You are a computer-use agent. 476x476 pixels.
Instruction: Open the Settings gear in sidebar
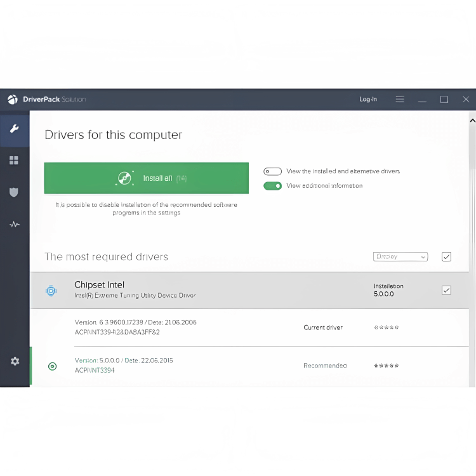(x=15, y=361)
